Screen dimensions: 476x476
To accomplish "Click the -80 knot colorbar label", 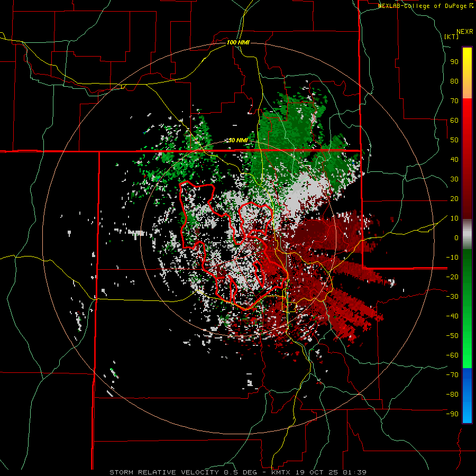I will (452, 395).
